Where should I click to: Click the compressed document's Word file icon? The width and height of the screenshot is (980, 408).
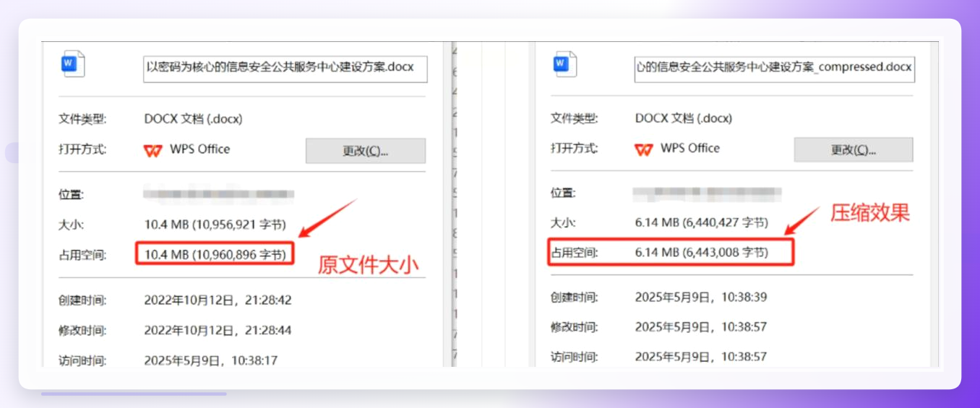tap(564, 64)
